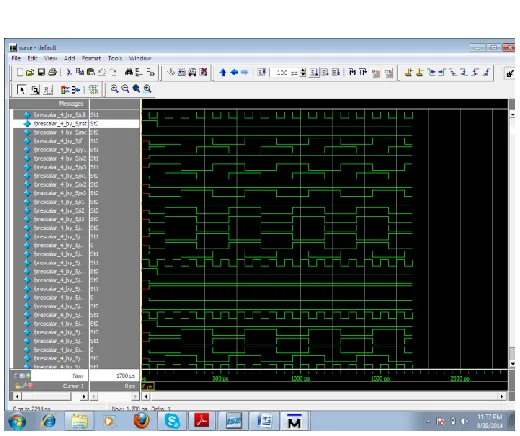Click the Paste clipboard icon
520x436 pixels.
click(91, 72)
